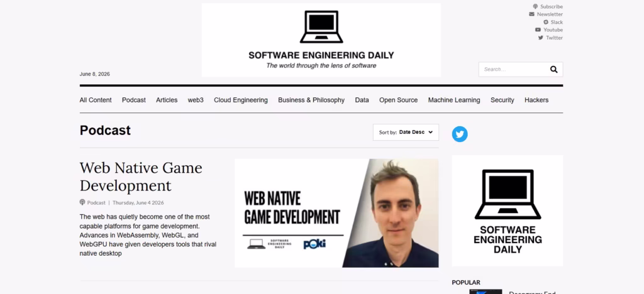Click the Youtube link text
Image resolution: width=644 pixels, height=294 pixels.
553,30
